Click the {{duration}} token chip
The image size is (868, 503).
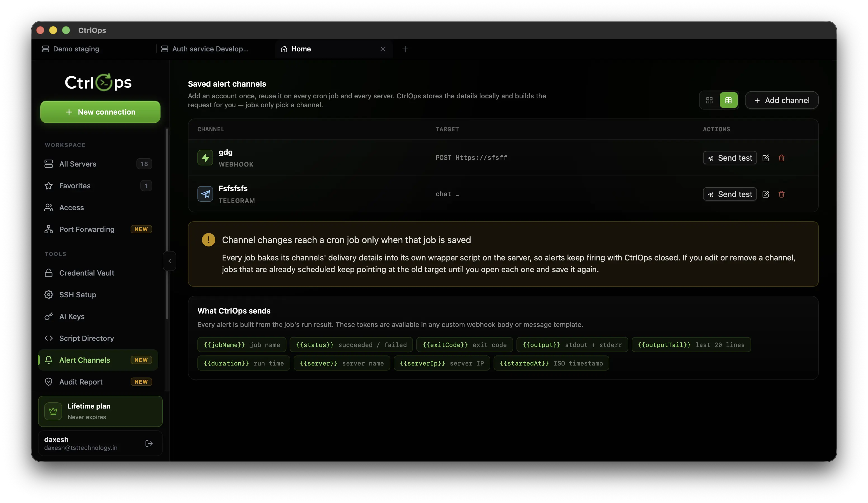[244, 363]
